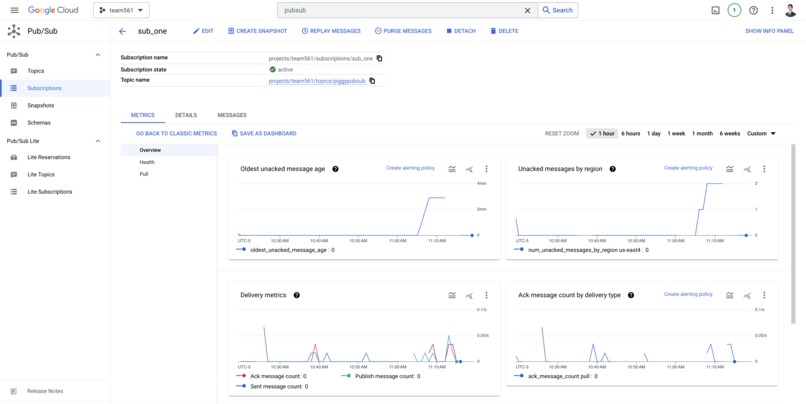Open Schemas in the sidebar
This screenshot has height=404, width=806.
click(x=55, y=123)
